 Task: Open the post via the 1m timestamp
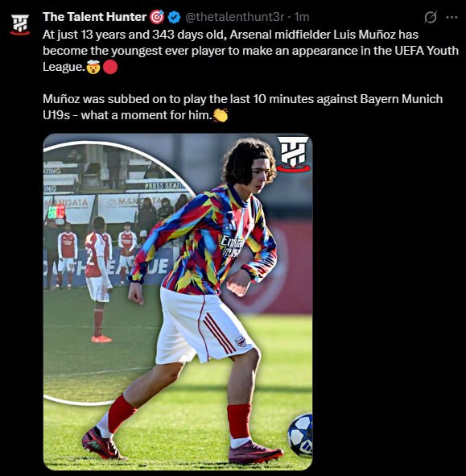(302, 17)
